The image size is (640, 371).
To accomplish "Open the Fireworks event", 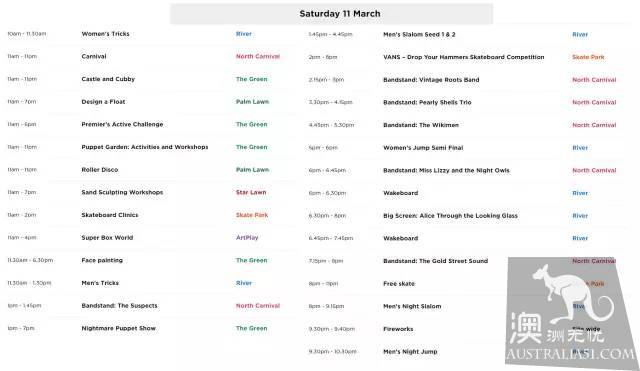I will click(398, 329).
